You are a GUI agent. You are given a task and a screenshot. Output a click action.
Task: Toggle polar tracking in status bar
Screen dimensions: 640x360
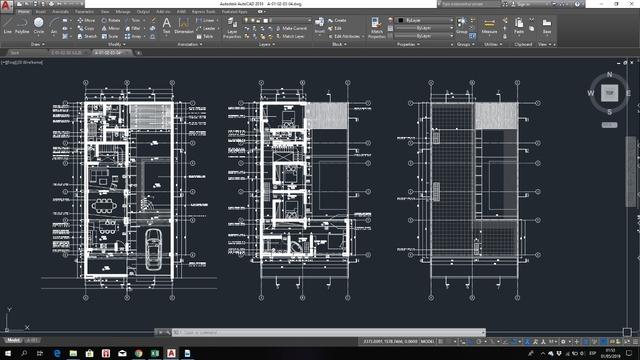[x=478, y=341]
